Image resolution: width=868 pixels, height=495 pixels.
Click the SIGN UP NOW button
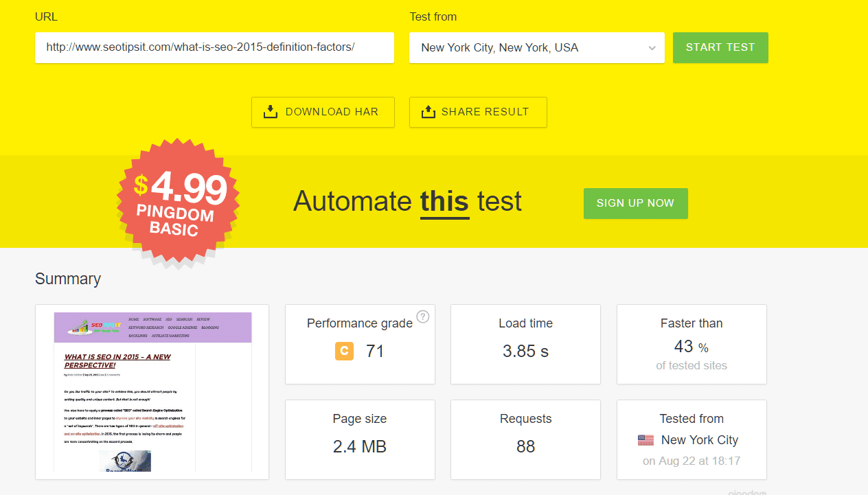[x=635, y=203]
